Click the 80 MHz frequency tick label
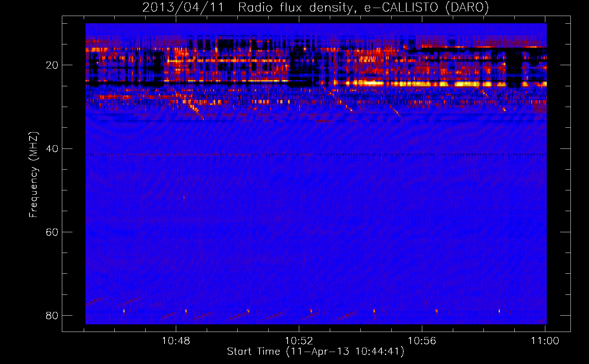Image resolution: width=589 pixels, height=364 pixels. (x=52, y=315)
